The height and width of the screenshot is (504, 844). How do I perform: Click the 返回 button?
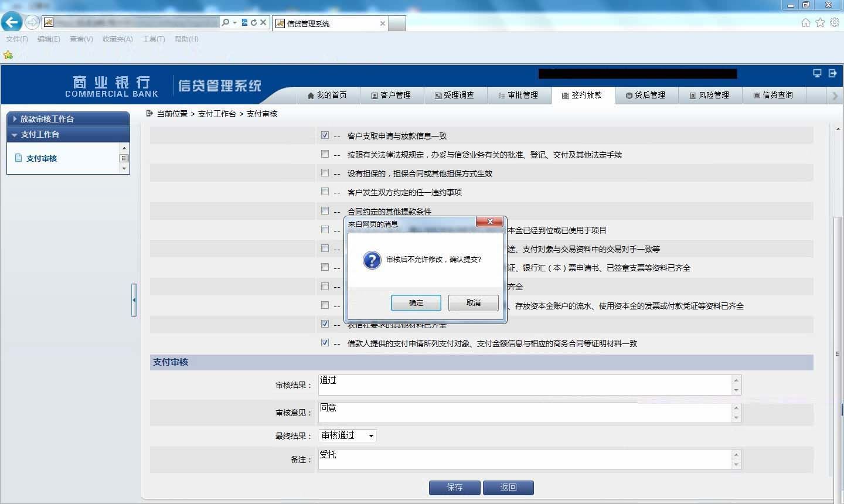508,488
